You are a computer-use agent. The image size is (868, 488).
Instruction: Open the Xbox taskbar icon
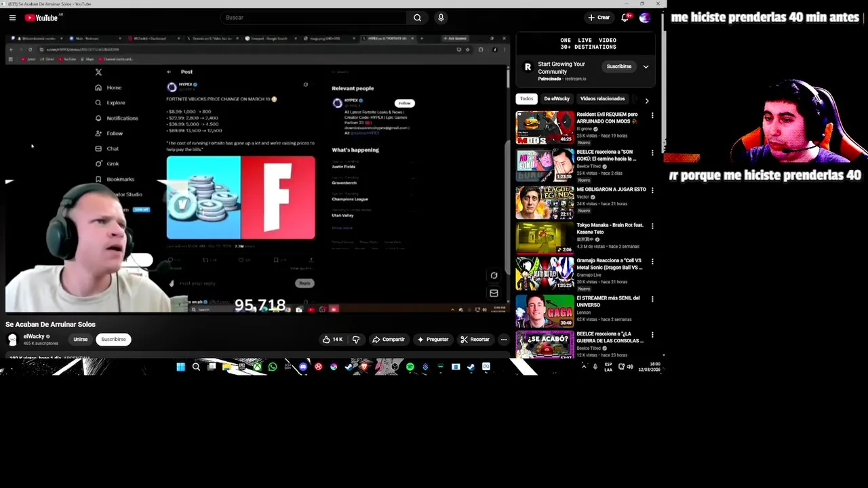click(x=258, y=367)
